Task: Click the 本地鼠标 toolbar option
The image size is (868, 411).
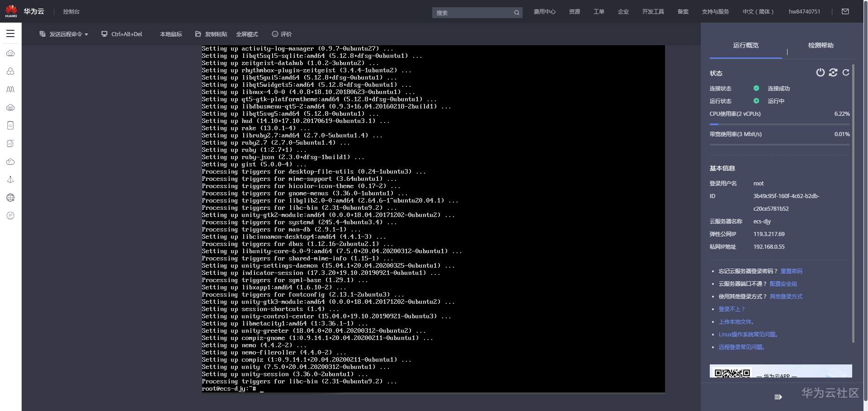Action: [171, 34]
